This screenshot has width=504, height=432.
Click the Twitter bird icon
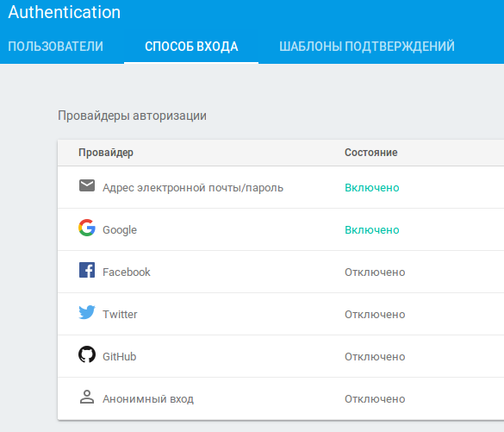[87, 312]
